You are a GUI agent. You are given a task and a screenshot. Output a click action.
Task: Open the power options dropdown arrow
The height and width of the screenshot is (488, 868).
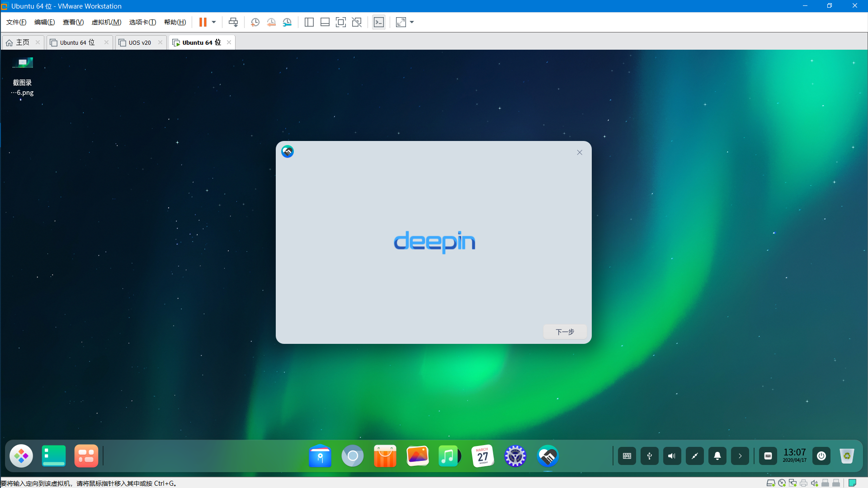tap(214, 22)
